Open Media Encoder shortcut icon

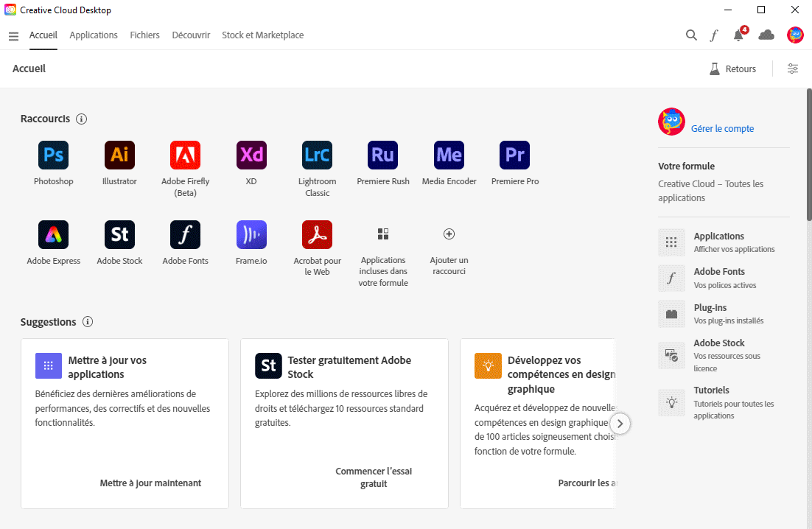449,155
